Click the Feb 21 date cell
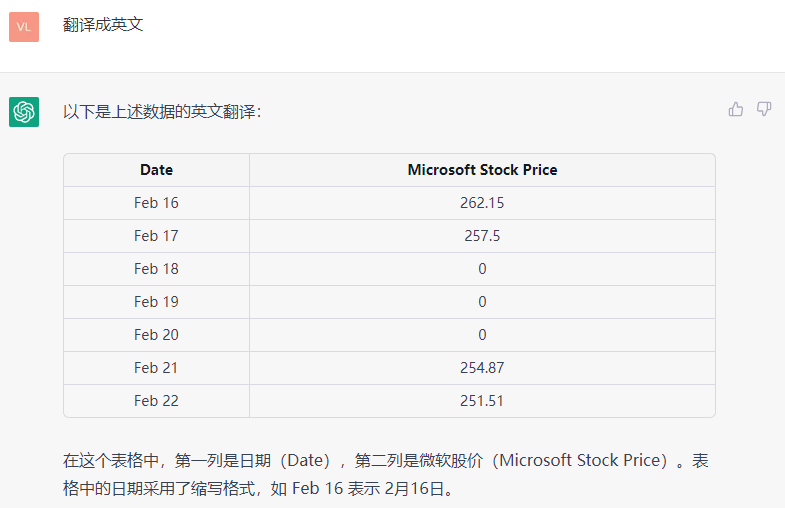This screenshot has width=785, height=508. pos(156,368)
